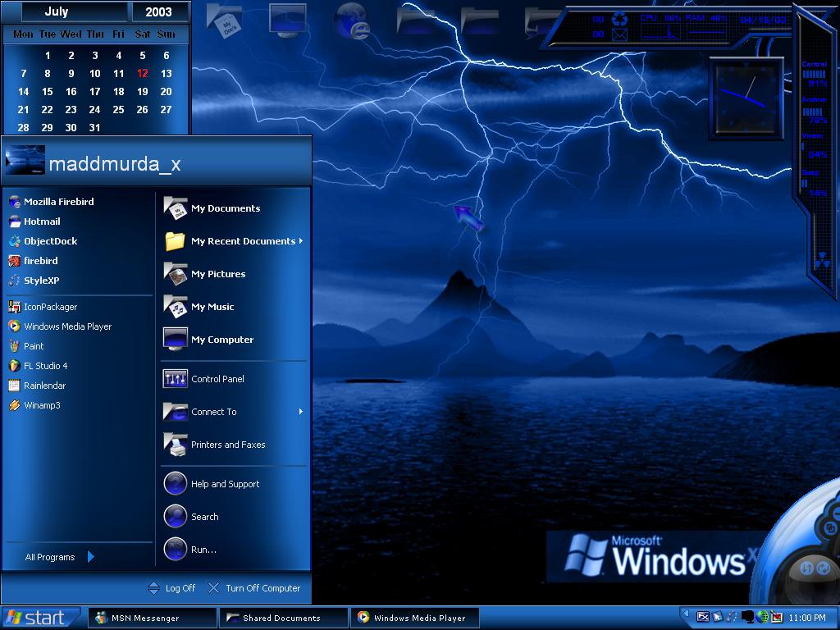Open Mozilla Firebird from Start menu
This screenshot has width=840, height=630.
click(52, 202)
